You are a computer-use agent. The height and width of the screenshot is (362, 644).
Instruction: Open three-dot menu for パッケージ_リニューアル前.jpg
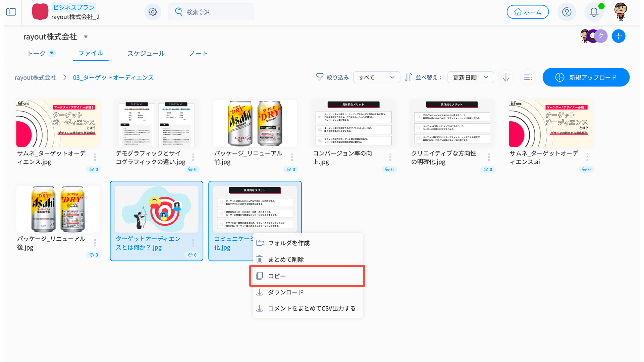point(292,157)
